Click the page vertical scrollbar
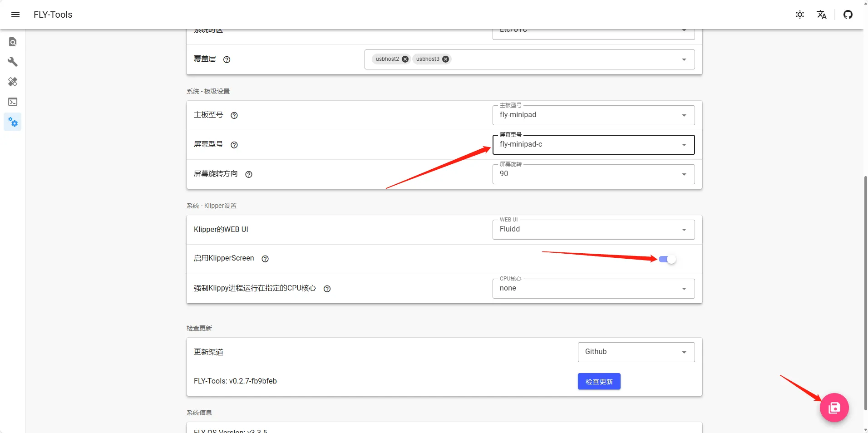The width and height of the screenshot is (868, 433). click(865, 290)
